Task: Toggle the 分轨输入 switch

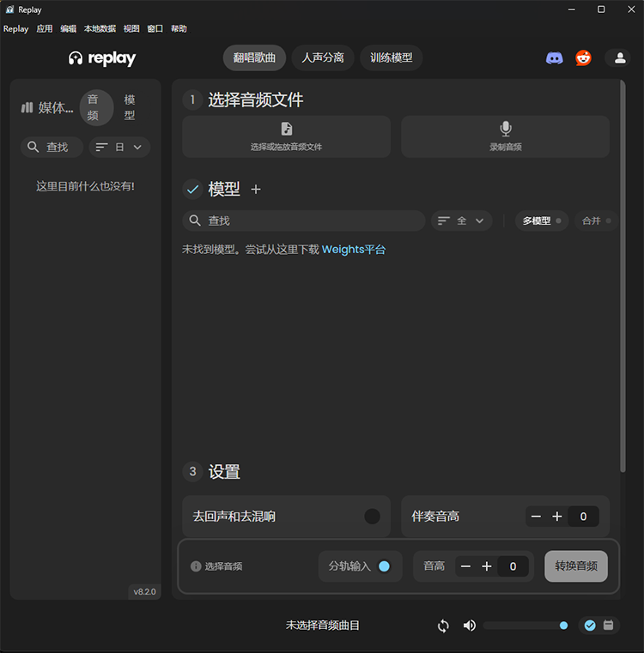Action: 384,566
